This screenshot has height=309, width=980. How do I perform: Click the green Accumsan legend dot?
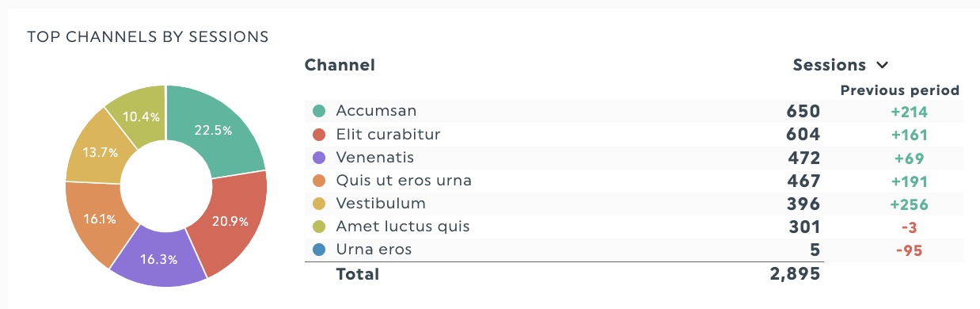pos(319,111)
